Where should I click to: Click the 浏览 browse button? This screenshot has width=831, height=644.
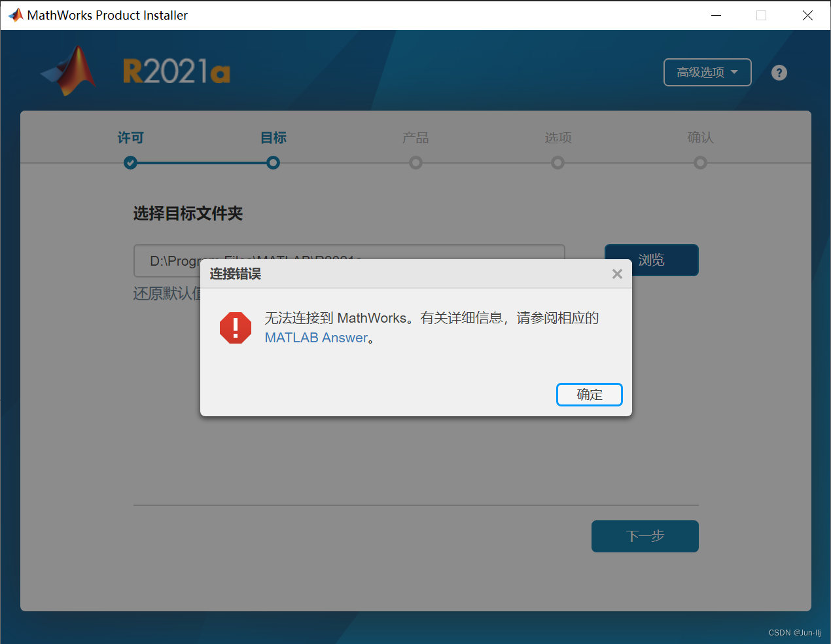click(x=652, y=260)
